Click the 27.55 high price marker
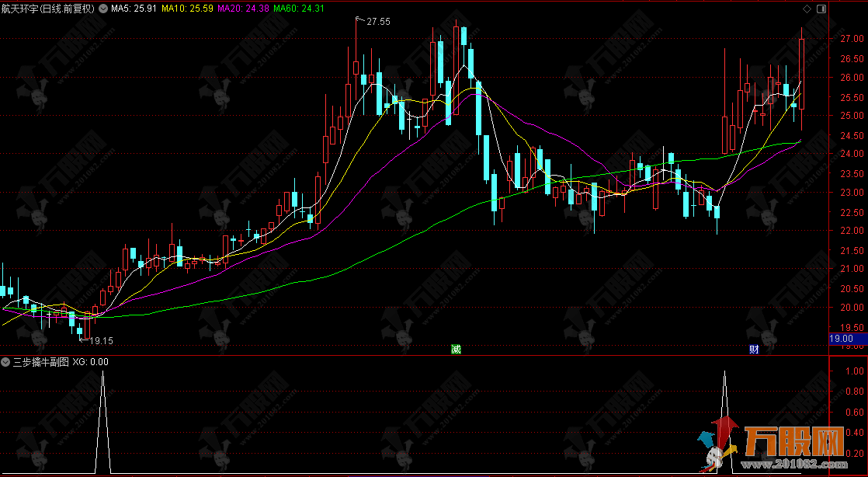 [378, 22]
